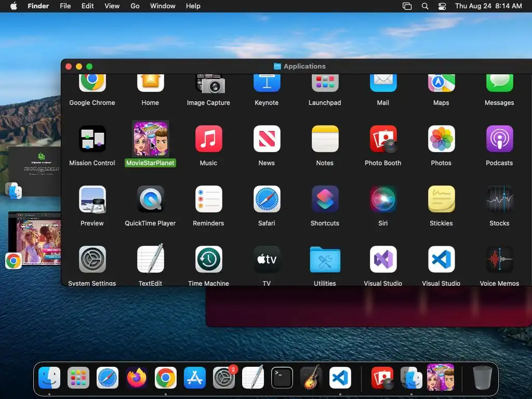Open Launchpad from the Dock
This screenshot has width=532, height=399.
78,378
